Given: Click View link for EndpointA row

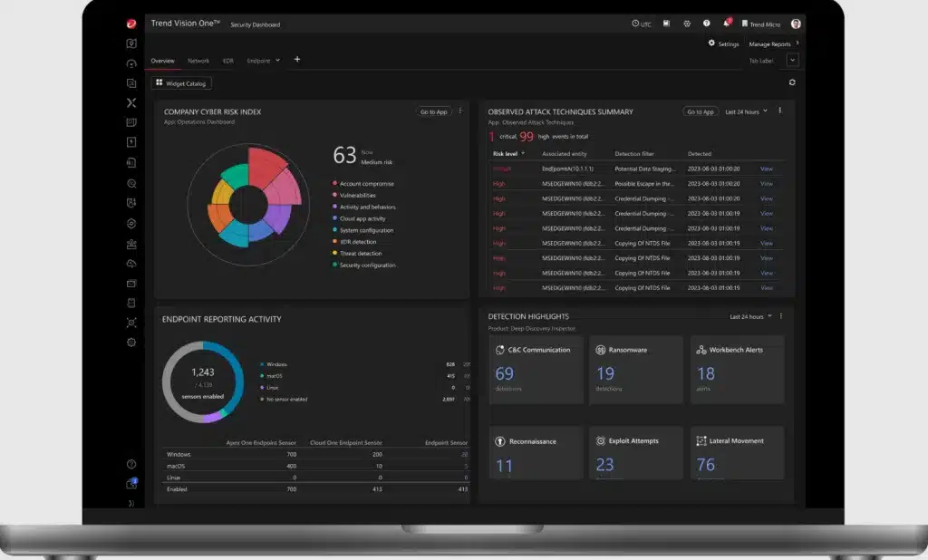Looking at the screenshot, I should pyautogui.click(x=767, y=169).
